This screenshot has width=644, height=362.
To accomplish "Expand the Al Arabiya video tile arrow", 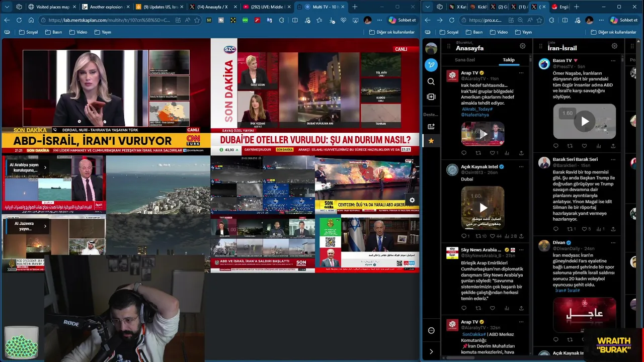I will coord(45,167).
